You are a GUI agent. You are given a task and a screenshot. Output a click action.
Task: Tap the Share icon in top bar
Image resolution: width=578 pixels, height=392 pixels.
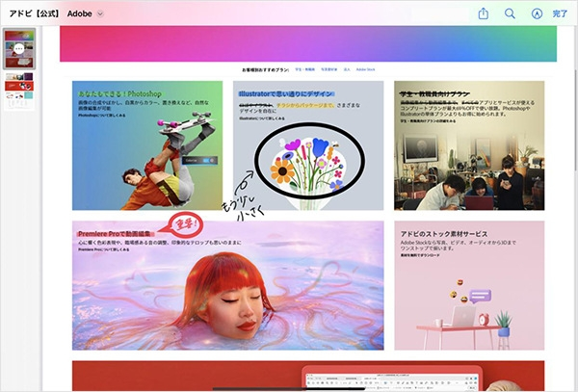pos(483,13)
